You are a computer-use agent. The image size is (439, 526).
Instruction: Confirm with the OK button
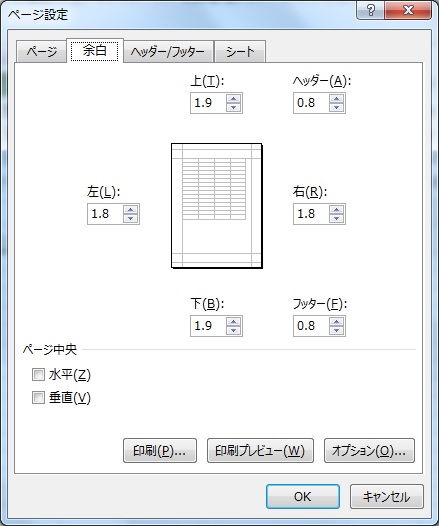tap(303, 496)
